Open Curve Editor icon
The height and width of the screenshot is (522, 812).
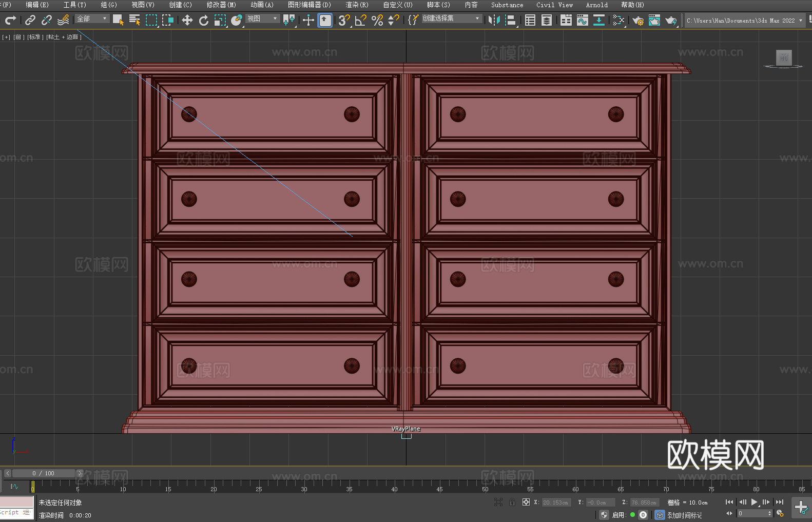(583, 20)
